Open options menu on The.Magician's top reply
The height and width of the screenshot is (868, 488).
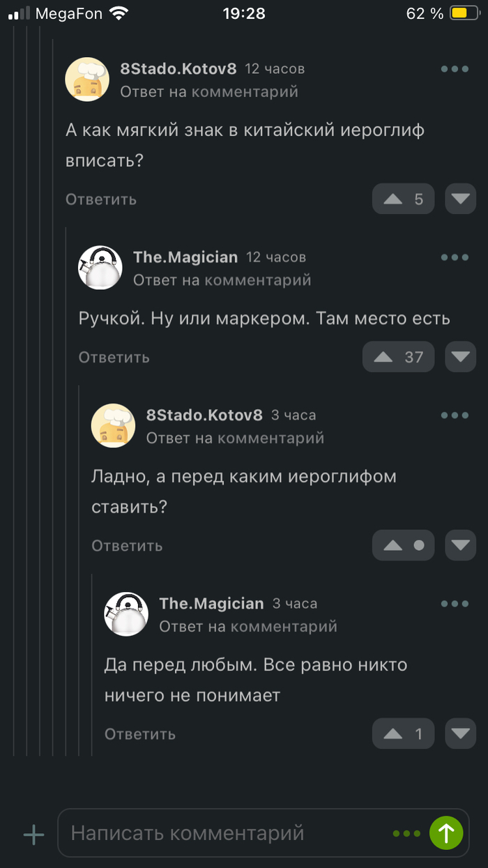(455, 257)
